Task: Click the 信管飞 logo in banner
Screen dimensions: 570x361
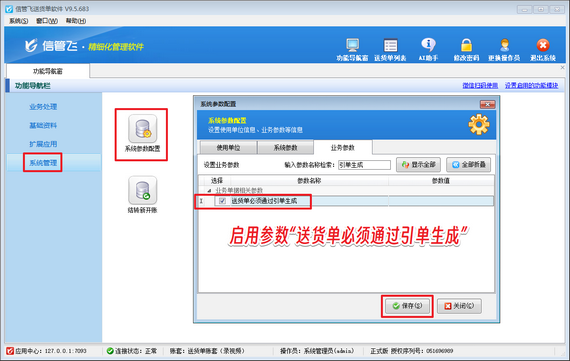Action: 51,46
